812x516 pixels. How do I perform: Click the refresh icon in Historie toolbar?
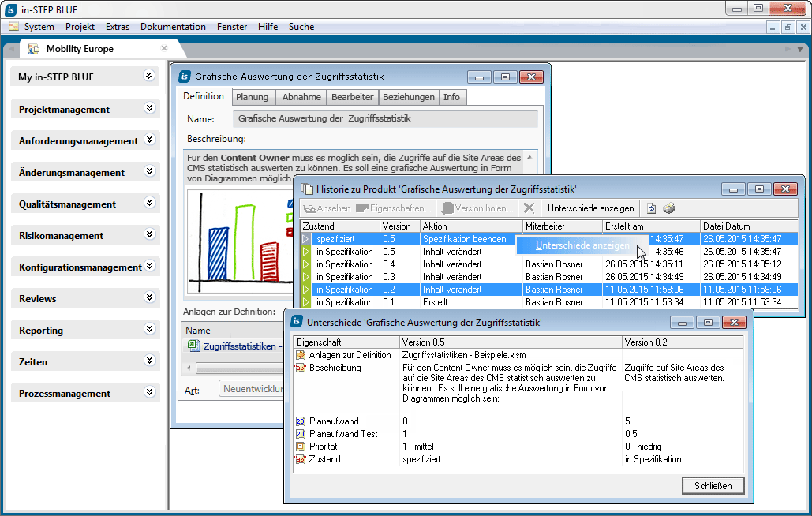pos(652,208)
